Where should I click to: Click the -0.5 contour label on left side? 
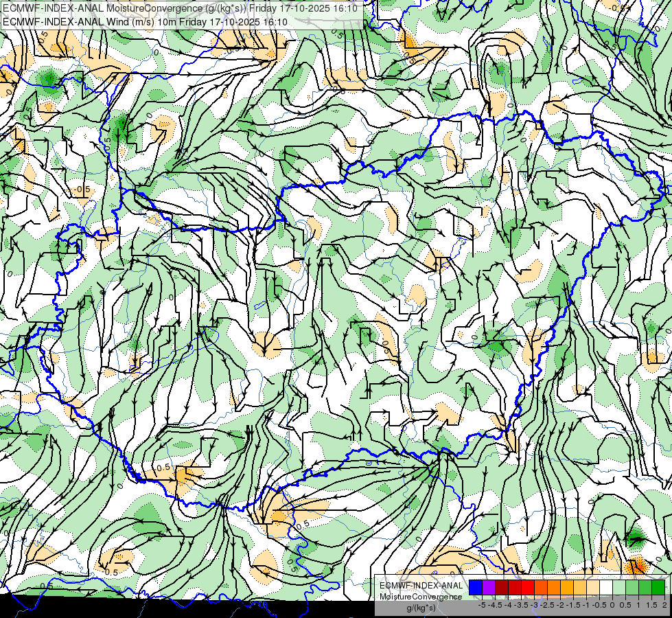[x=81, y=189]
